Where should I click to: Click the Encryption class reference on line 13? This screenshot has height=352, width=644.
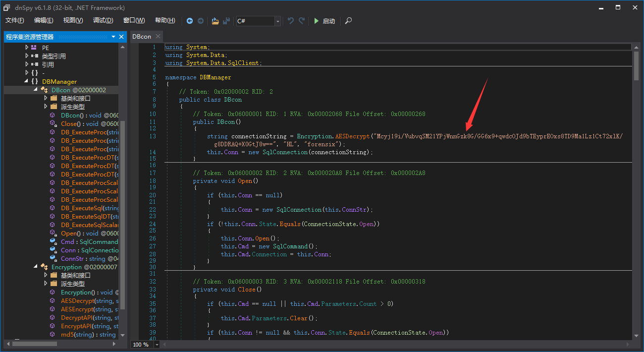tap(315, 136)
